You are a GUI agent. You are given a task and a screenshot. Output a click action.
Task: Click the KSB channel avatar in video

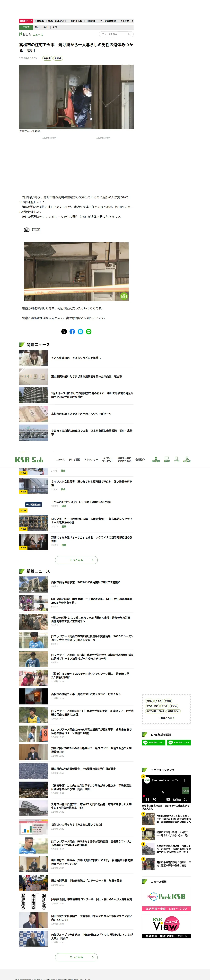(x=147, y=780)
